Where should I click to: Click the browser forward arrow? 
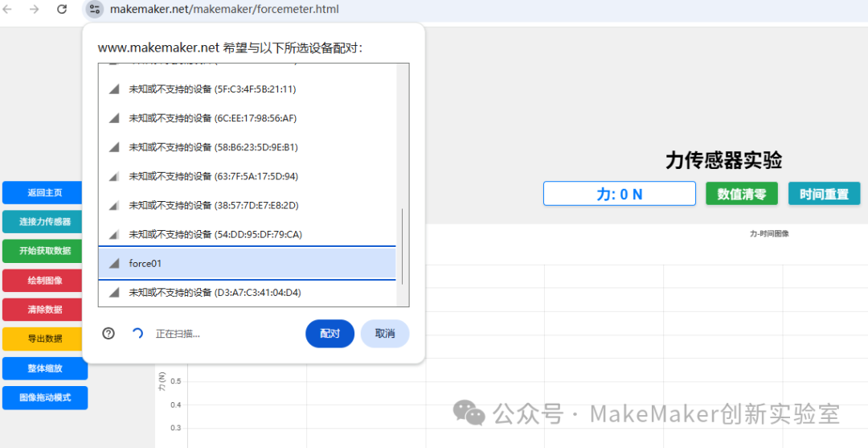[x=35, y=9]
